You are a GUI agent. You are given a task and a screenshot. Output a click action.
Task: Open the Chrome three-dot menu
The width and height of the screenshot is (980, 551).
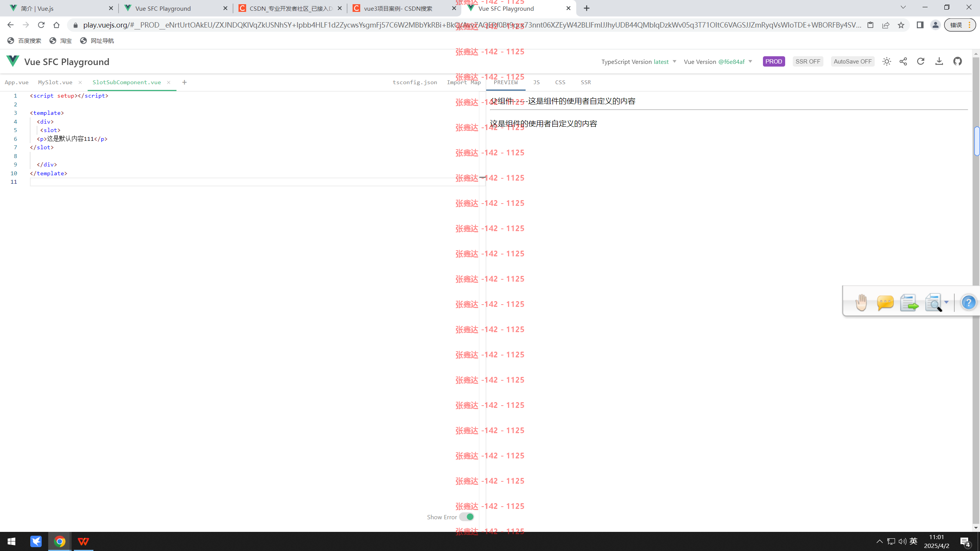click(x=970, y=25)
